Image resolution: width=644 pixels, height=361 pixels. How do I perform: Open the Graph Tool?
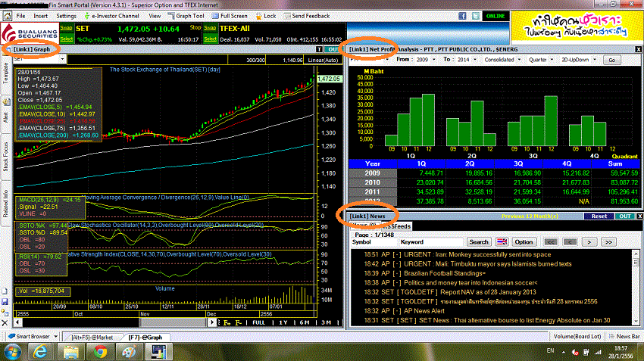[186, 16]
